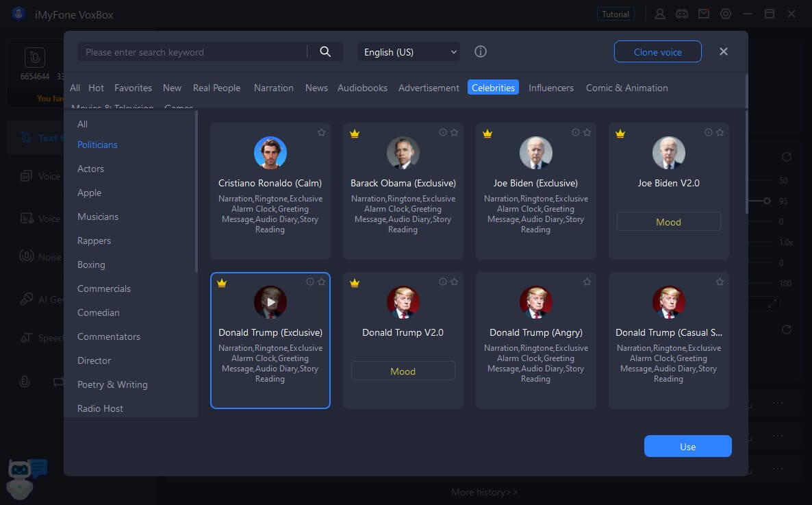Favorite the Cristiano Ronaldo (Calm) voice

point(322,132)
